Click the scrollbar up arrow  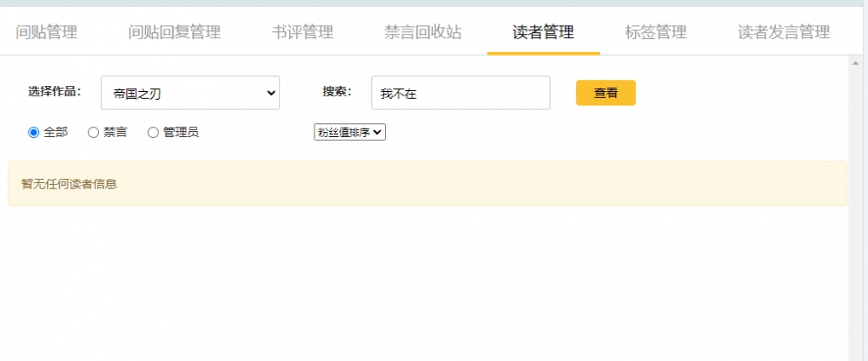857,63
